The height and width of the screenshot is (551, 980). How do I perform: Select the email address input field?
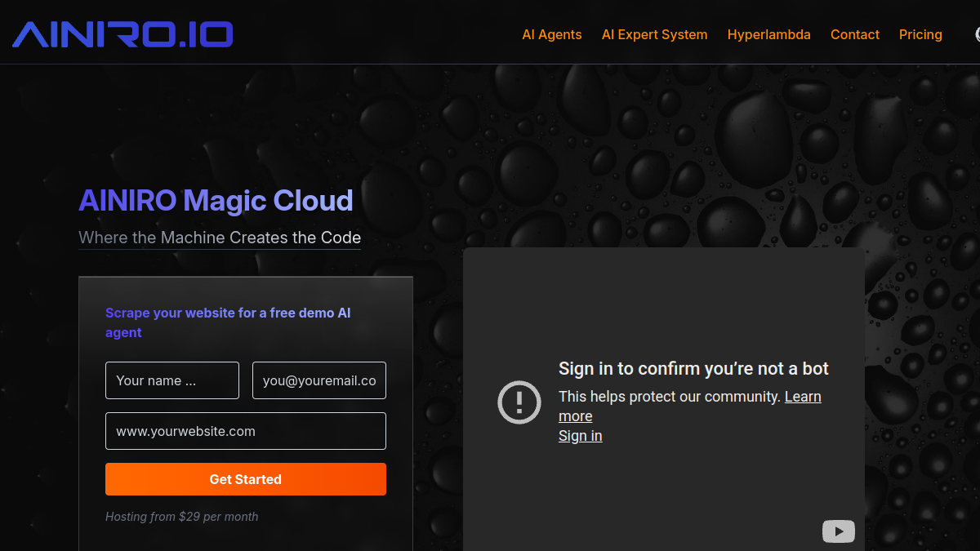click(319, 380)
